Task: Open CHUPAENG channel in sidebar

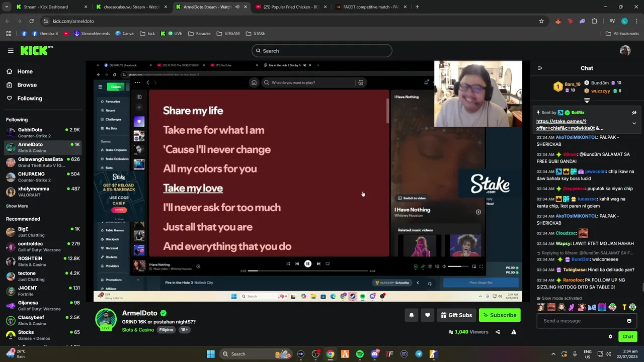Action: [43, 177]
